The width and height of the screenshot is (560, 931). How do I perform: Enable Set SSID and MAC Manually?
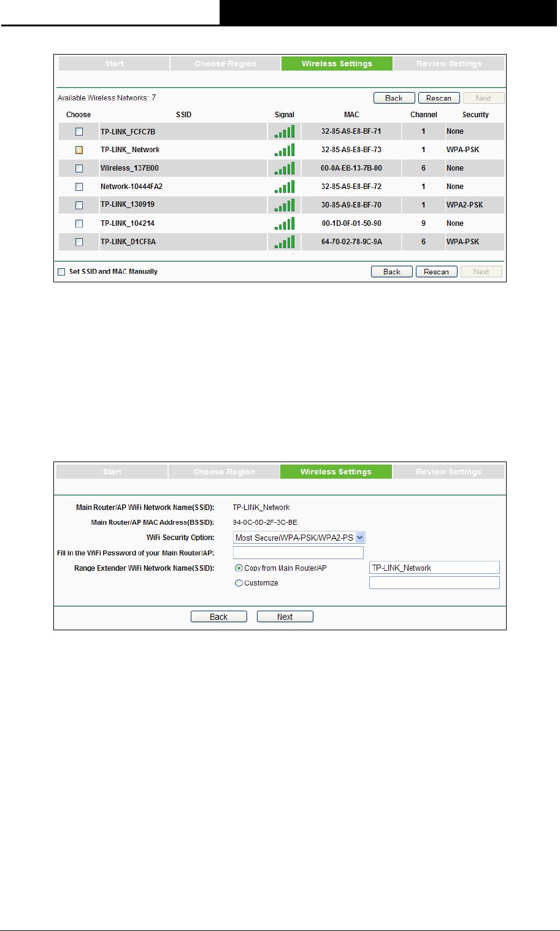61,272
